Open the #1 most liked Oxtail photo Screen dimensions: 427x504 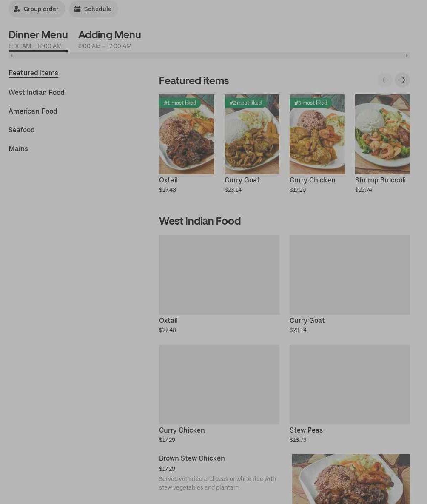click(x=186, y=134)
